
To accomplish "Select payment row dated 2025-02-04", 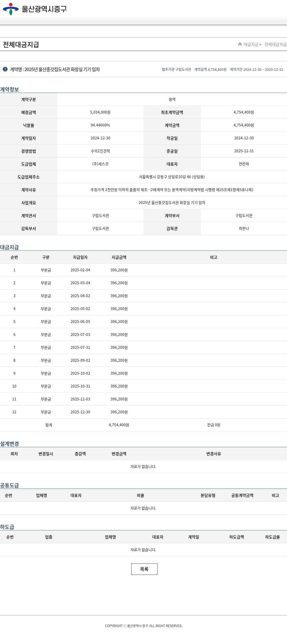I will point(80,270).
